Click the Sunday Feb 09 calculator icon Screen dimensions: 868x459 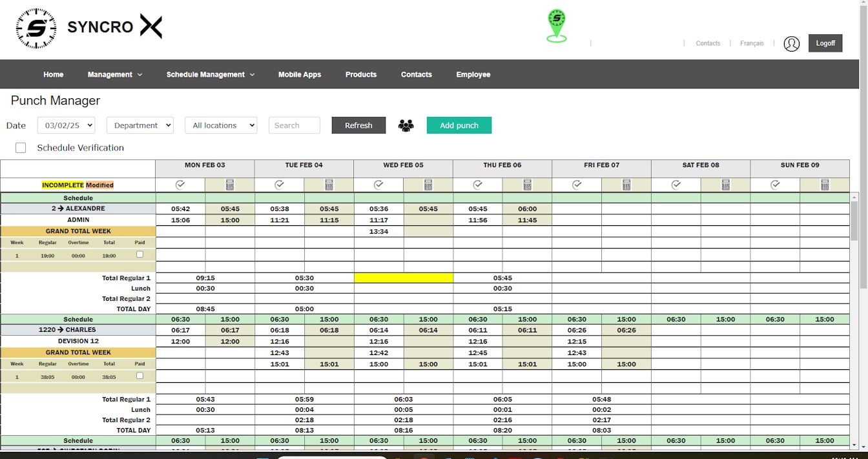pos(825,185)
